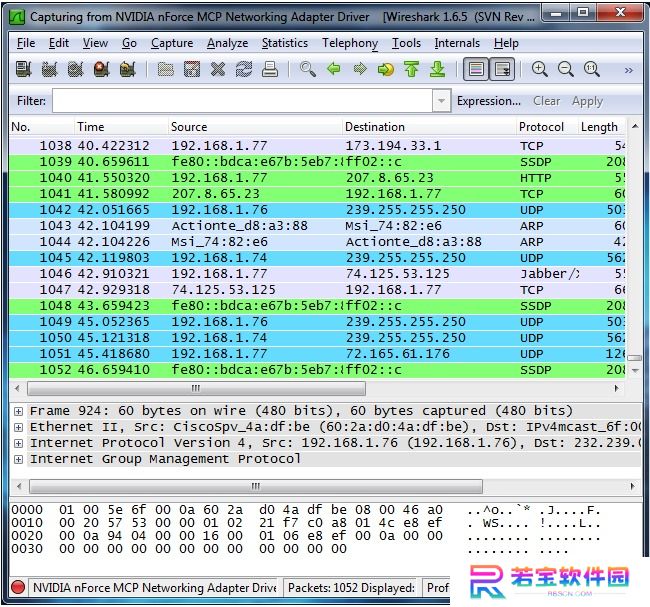Image resolution: width=650 pixels, height=607 pixels.
Task: Print packets using printer icon
Action: (x=270, y=69)
